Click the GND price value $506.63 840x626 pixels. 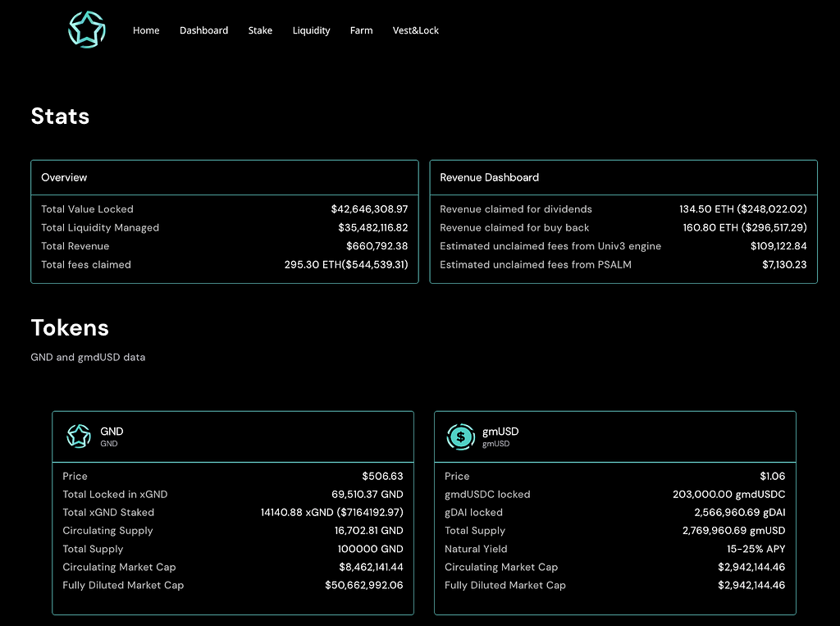382,476
